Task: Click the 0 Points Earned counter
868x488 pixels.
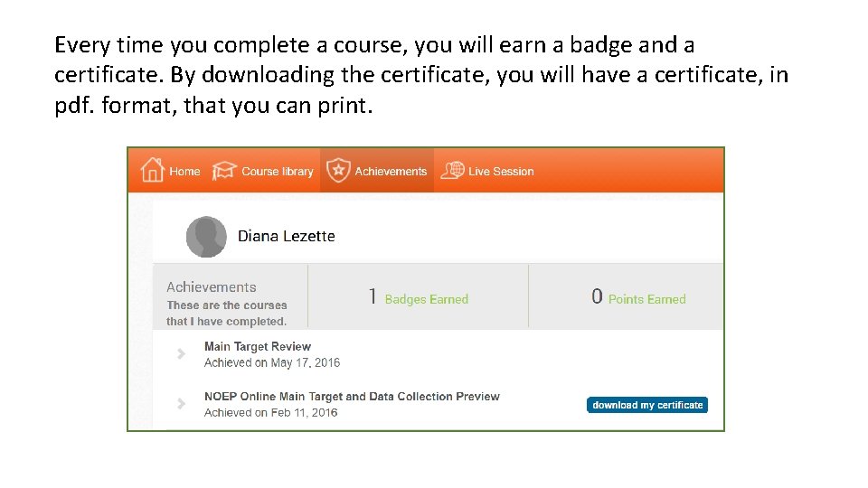Action: coord(638,297)
